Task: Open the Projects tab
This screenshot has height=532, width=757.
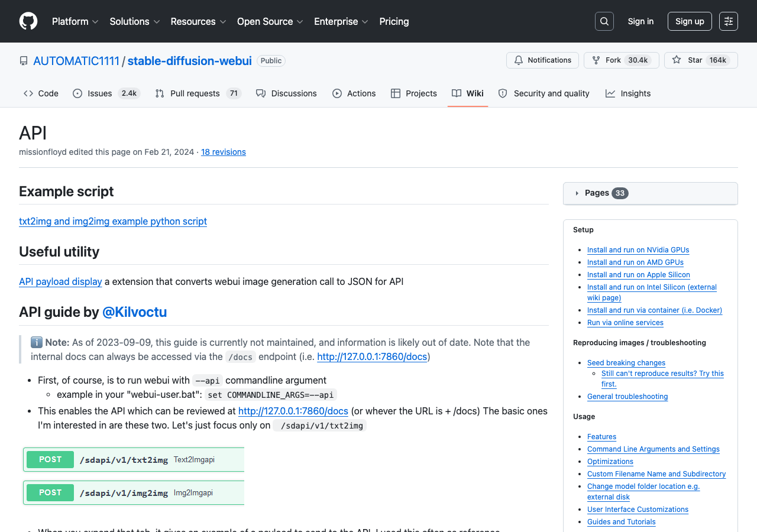Action: point(414,93)
